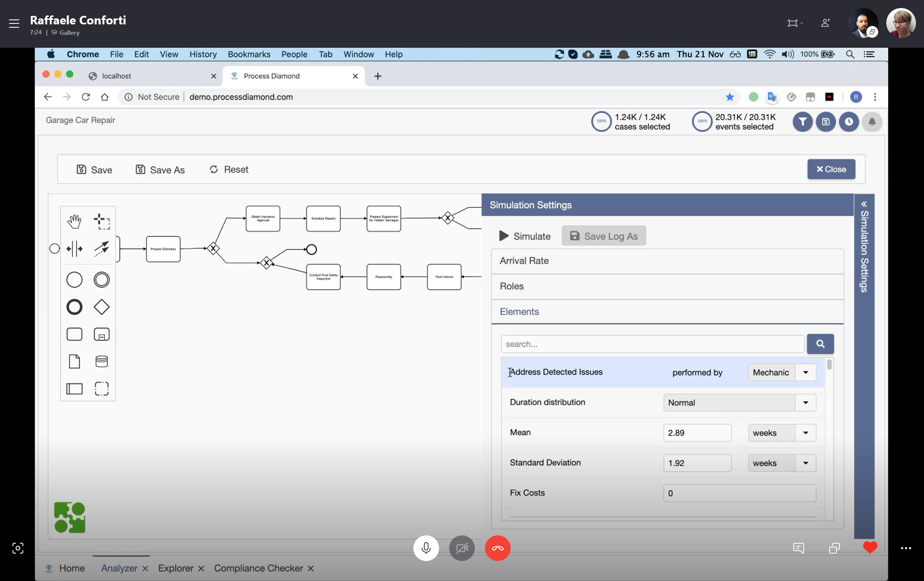Reload the Chrome page

pyautogui.click(x=86, y=97)
